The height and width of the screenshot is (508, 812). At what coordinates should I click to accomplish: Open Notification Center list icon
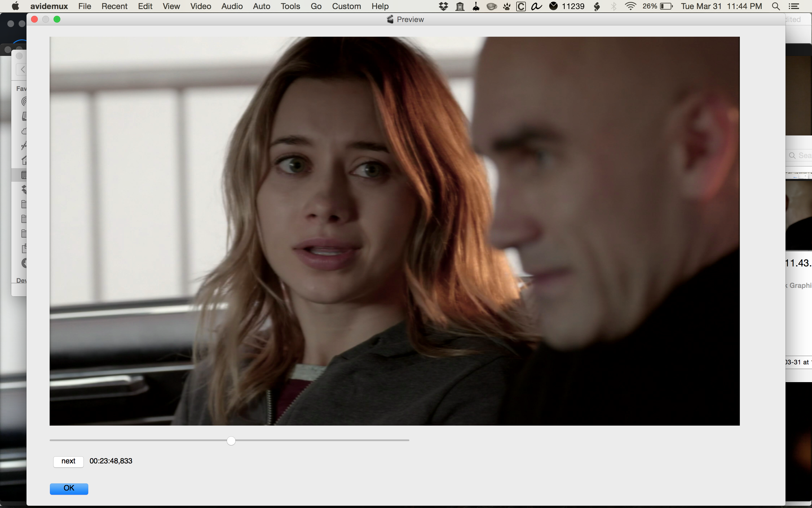[794, 6]
